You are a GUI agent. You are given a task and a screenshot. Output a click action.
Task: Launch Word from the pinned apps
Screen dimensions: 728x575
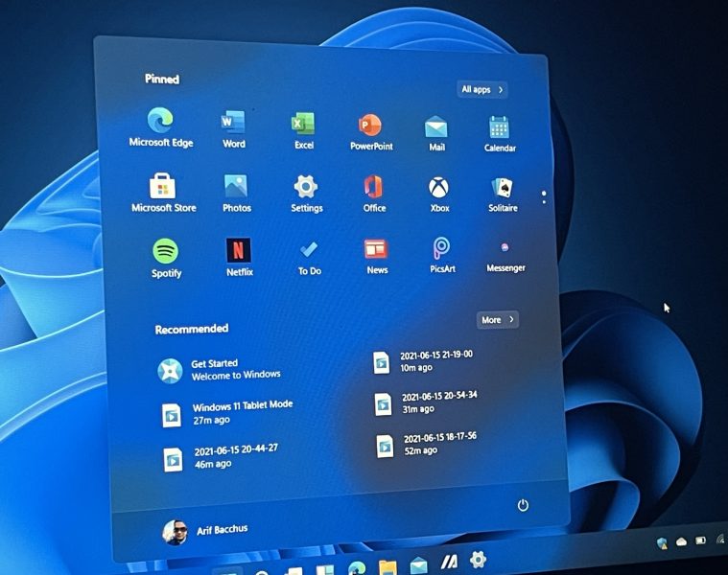tap(233, 129)
